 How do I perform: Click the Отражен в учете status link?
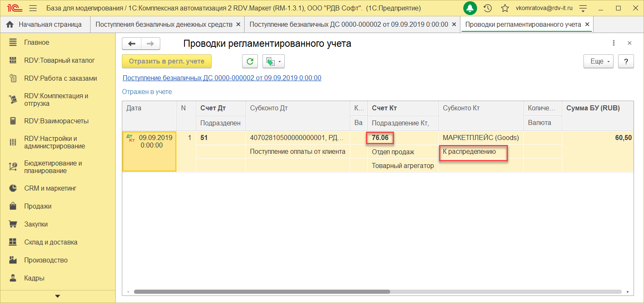[147, 92]
